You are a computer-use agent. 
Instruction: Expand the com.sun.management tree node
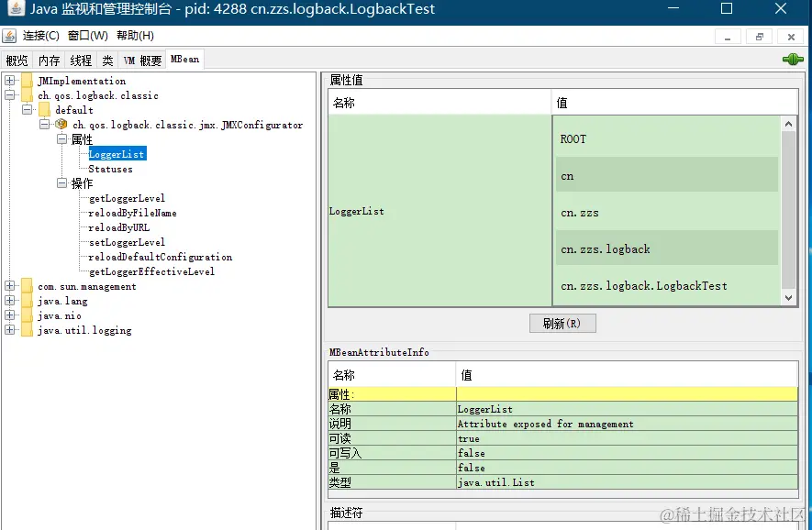point(9,286)
